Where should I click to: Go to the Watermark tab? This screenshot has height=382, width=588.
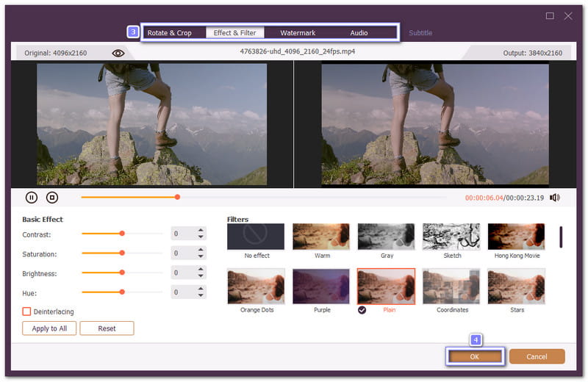298,33
